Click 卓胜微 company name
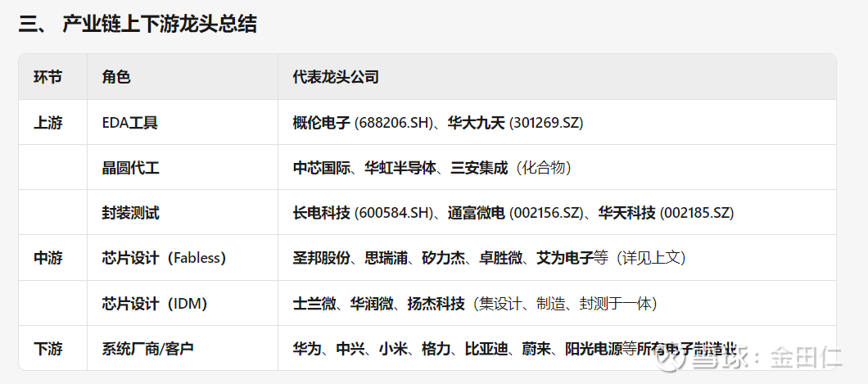The width and height of the screenshot is (868, 384). 501,258
